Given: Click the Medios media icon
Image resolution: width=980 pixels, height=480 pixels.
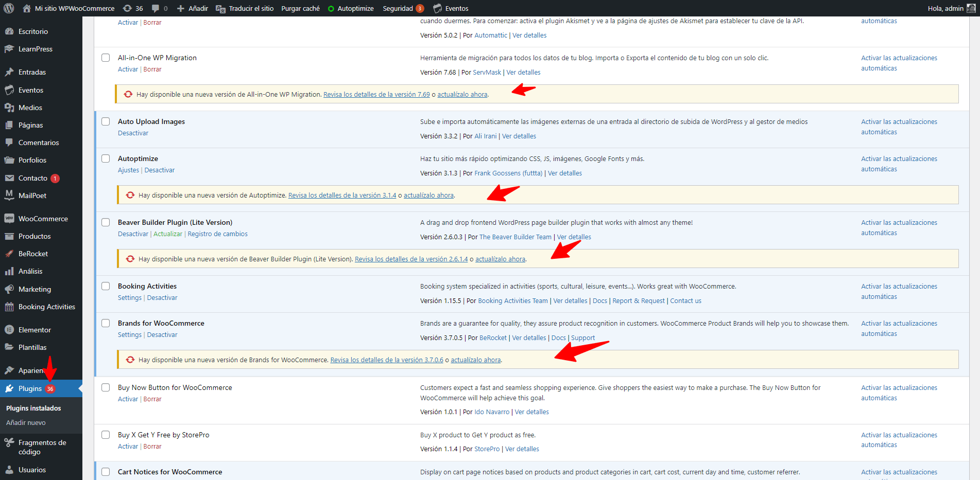Looking at the screenshot, I should 9,108.
